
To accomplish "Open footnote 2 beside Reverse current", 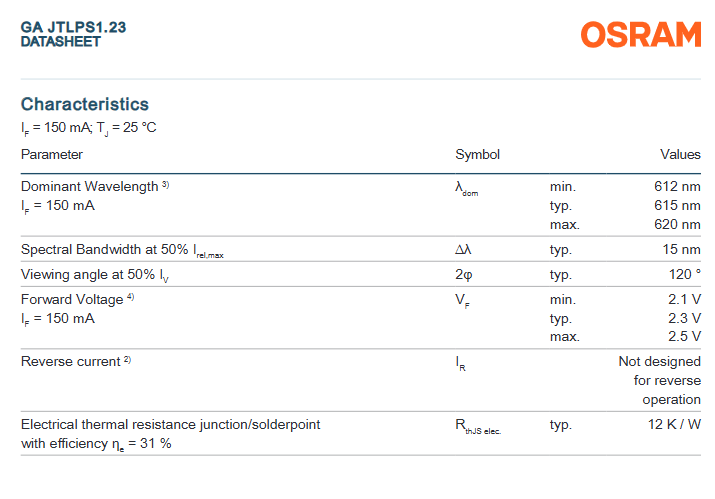I will 127,359.
